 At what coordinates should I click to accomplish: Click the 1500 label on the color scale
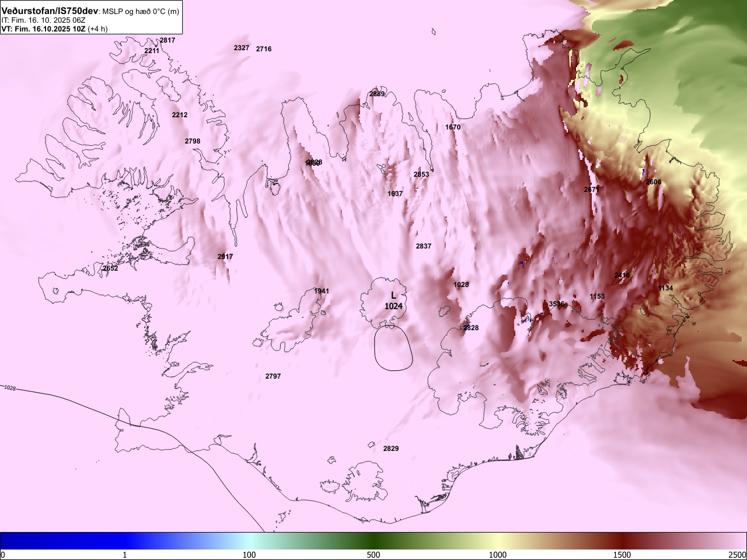point(622,555)
